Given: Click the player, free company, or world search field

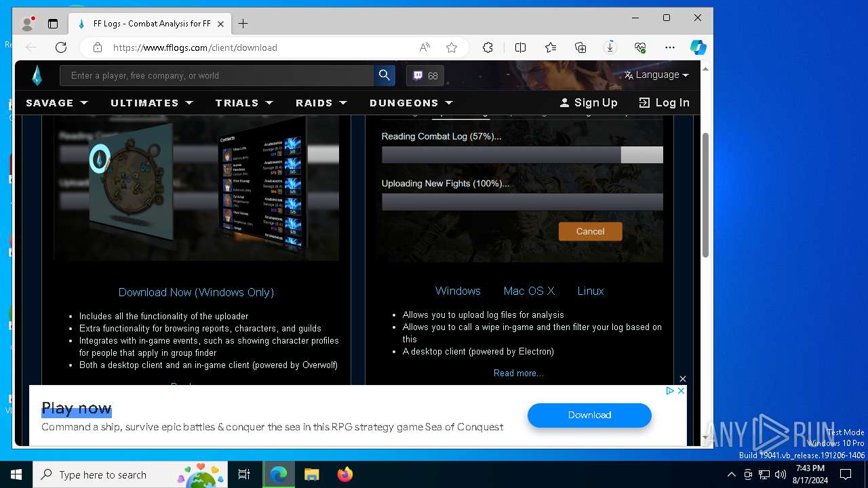Looking at the screenshot, I should pos(217,75).
